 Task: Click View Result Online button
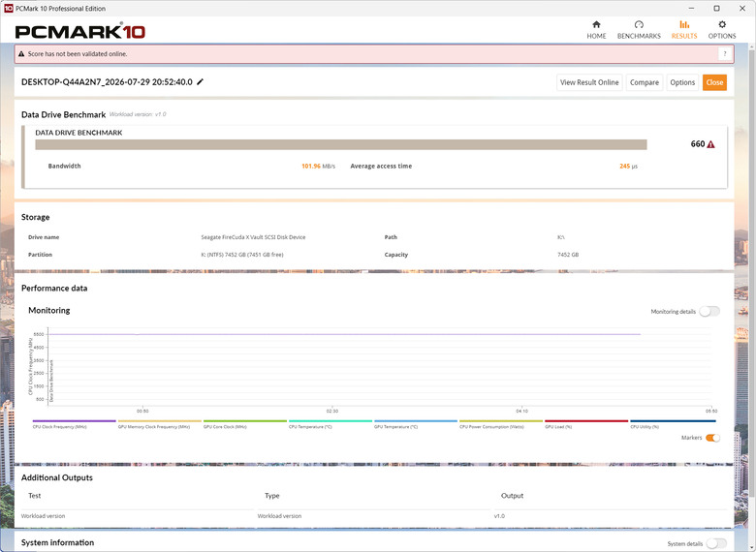[589, 82]
